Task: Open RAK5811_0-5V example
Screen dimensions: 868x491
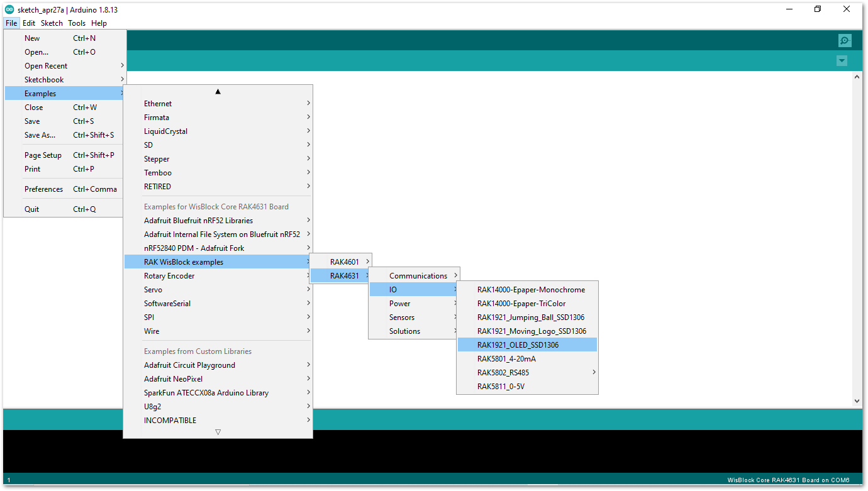Action: (x=527, y=387)
